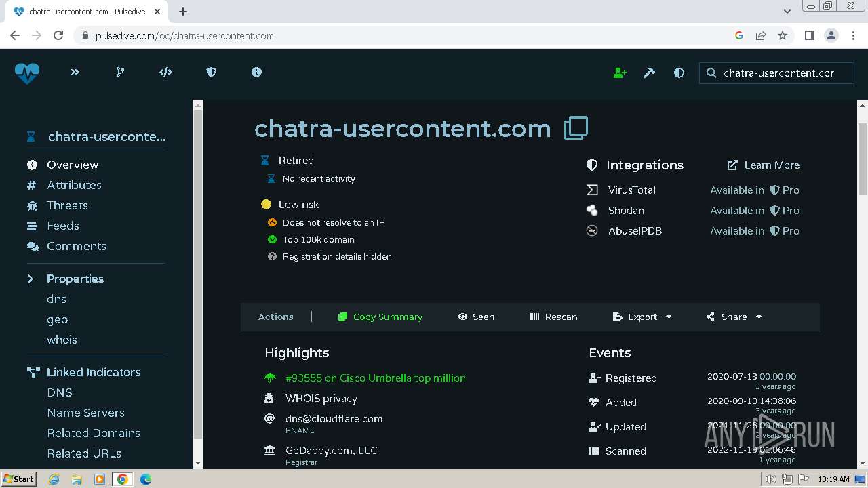This screenshot has height=488, width=868.
Task: Toggle dark/light theme contrast icon
Action: tap(679, 73)
